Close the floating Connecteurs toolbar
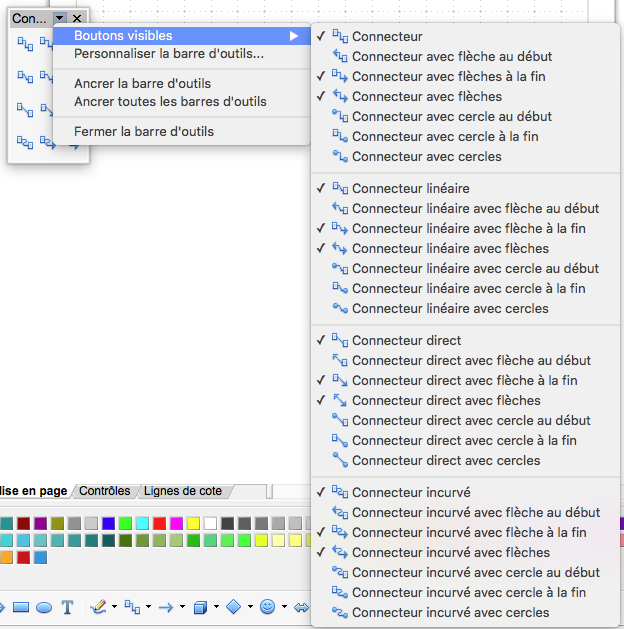 [77, 18]
